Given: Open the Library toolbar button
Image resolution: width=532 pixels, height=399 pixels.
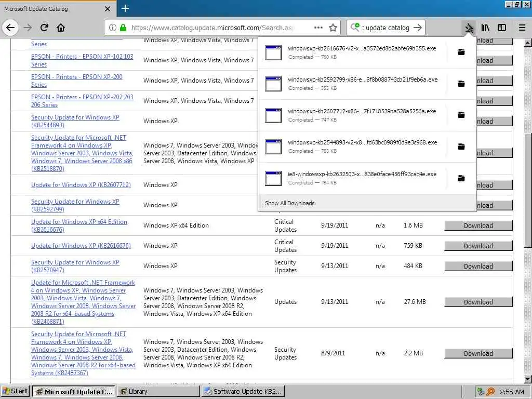Looking at the screenshot, I should [485, 28].
